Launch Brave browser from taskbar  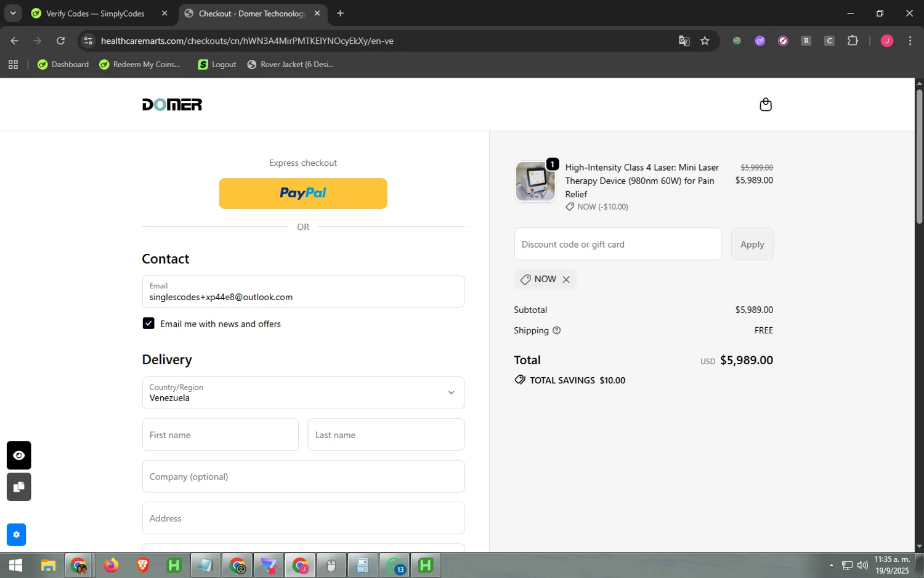(x=142, y=565)
